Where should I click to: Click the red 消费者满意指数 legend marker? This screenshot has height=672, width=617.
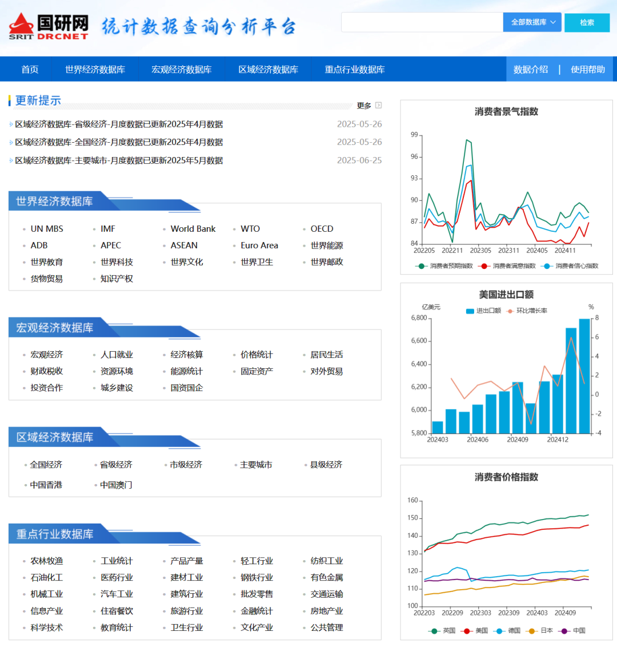[484, 266]
